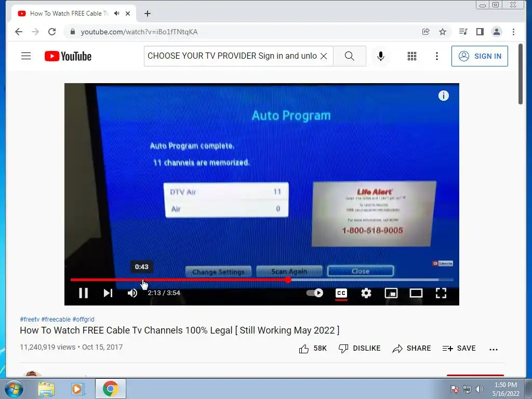Image resolution: width=532 pixels, height=399 pixels.
Task: Open the network tray icon
Action: [467, 389]
